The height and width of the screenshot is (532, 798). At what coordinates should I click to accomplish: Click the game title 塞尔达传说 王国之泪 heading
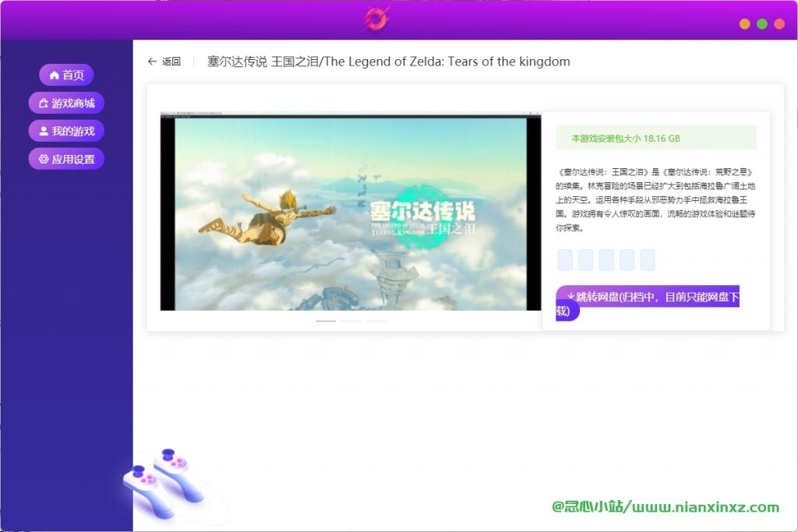coord(388,62)
